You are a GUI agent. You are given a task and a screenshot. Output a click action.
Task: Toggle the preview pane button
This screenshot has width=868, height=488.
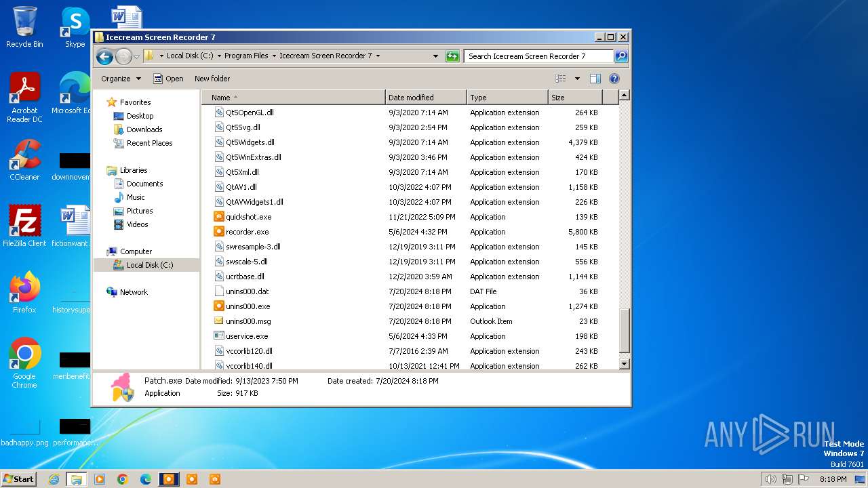595,79
